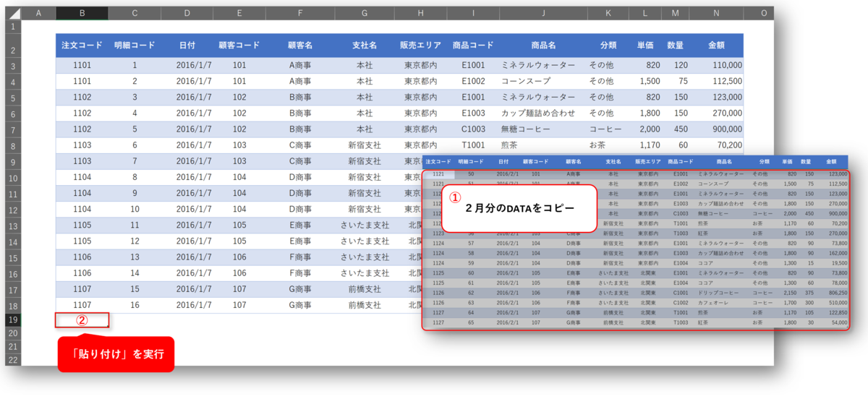Select row header 22
The image size is (868, 412).
point(13,359)
